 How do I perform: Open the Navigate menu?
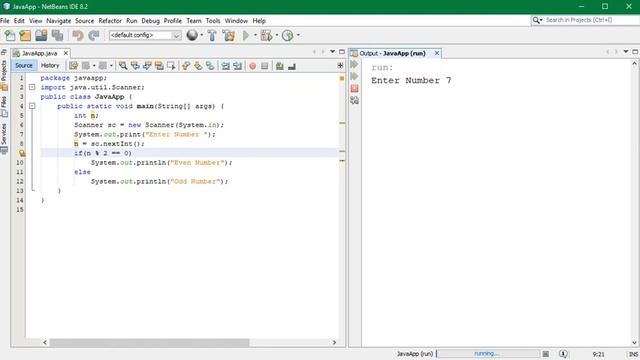tap(58, 21)
